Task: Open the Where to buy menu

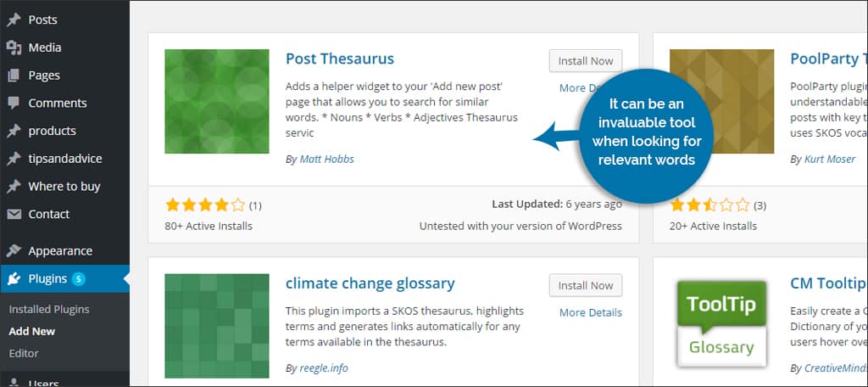Action: 64,187
